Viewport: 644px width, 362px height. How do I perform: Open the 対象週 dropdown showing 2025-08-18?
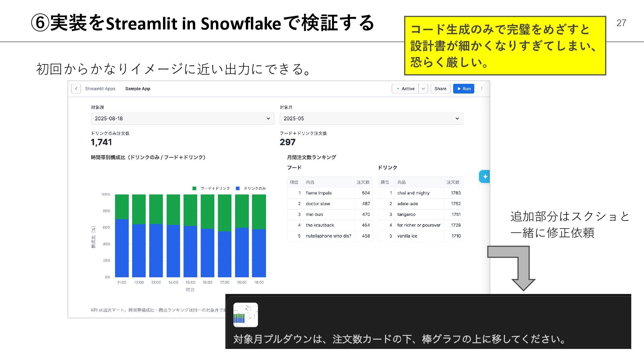182,119
